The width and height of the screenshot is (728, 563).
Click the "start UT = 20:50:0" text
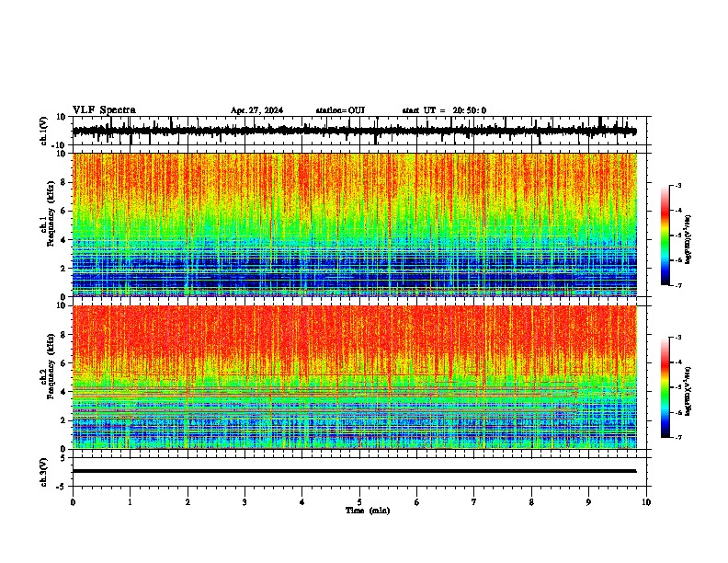(x=444, y=110)
